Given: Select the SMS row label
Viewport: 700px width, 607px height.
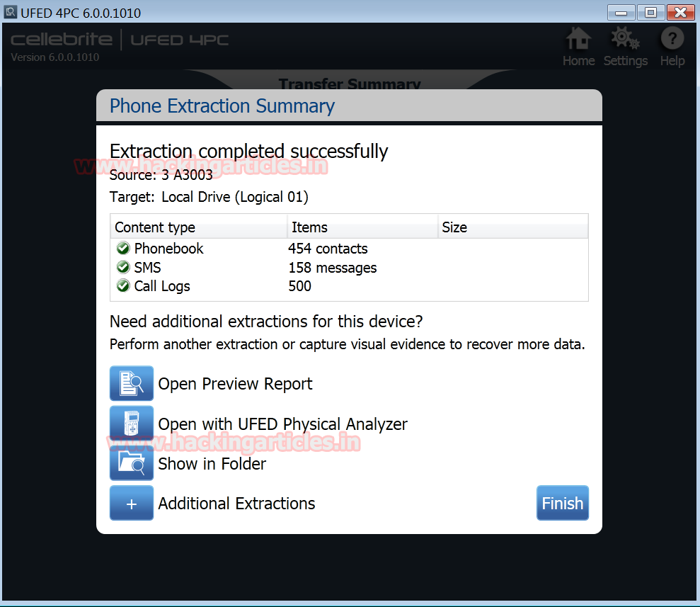Looking at the screenshot, I should [147, 268].
